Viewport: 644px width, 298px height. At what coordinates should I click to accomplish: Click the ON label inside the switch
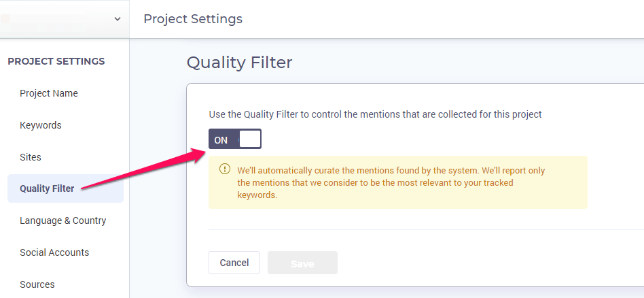coord(221,140)
